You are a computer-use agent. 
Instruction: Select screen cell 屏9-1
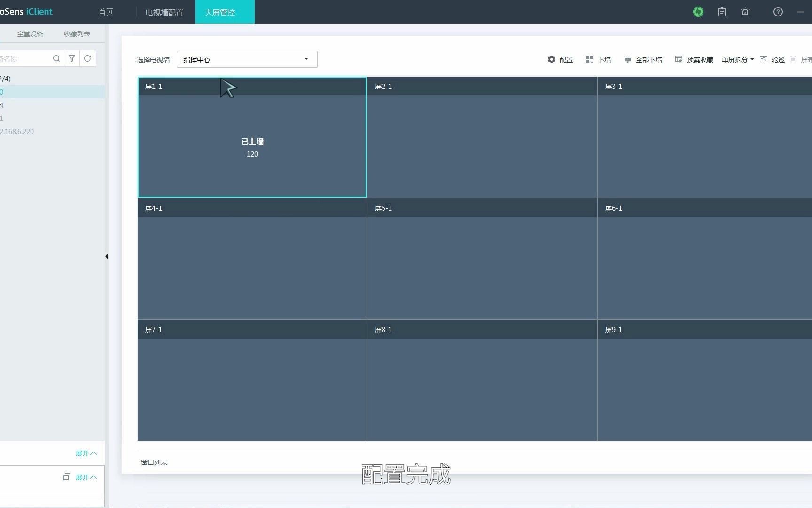point(704,381)
